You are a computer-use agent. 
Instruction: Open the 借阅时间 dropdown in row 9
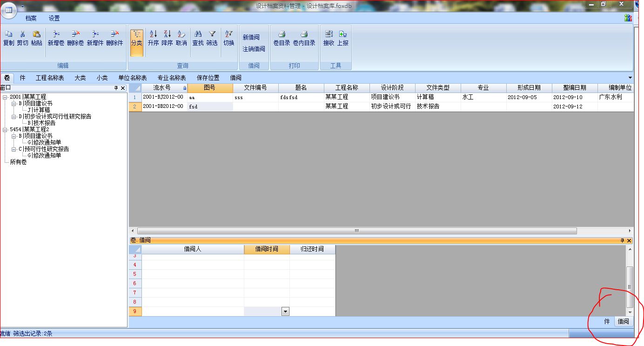tap(285, 312)
